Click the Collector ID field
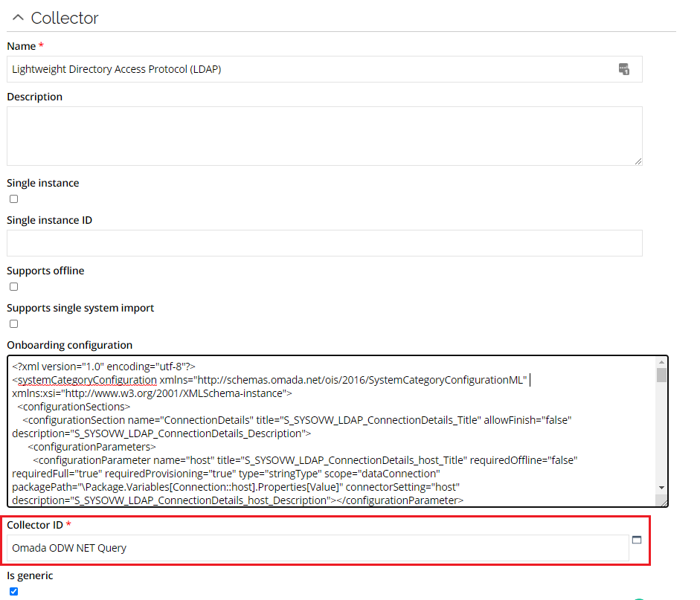The image size is (700, 600). coord(318,548)
